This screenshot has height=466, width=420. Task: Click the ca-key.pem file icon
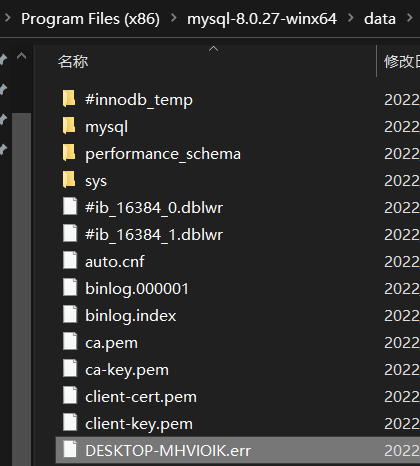(70, 369)
